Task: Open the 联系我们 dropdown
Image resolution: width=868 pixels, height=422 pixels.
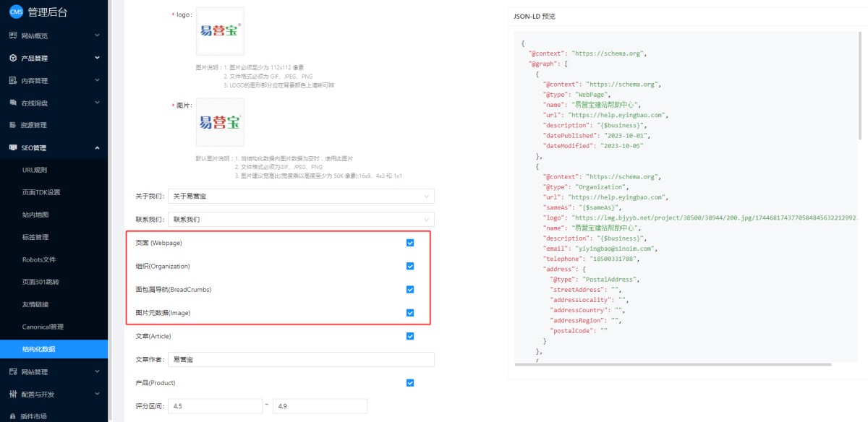Action: [x=301, y=219]
